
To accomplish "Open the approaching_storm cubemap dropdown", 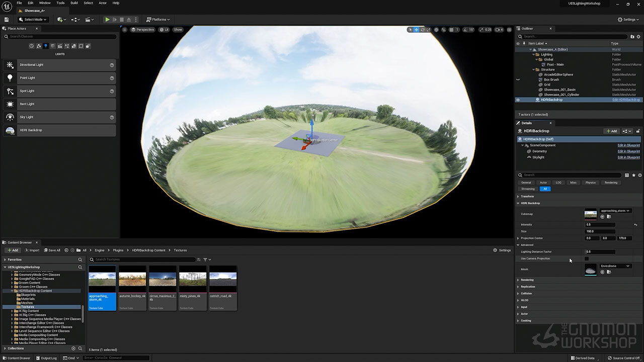I will click(615, 211).
